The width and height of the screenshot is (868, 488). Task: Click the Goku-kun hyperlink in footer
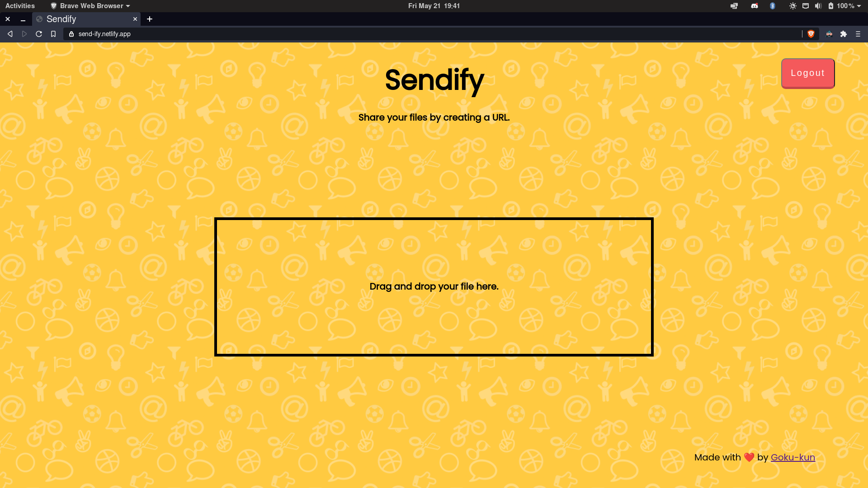pyautogui.click(x=793, y=457)
